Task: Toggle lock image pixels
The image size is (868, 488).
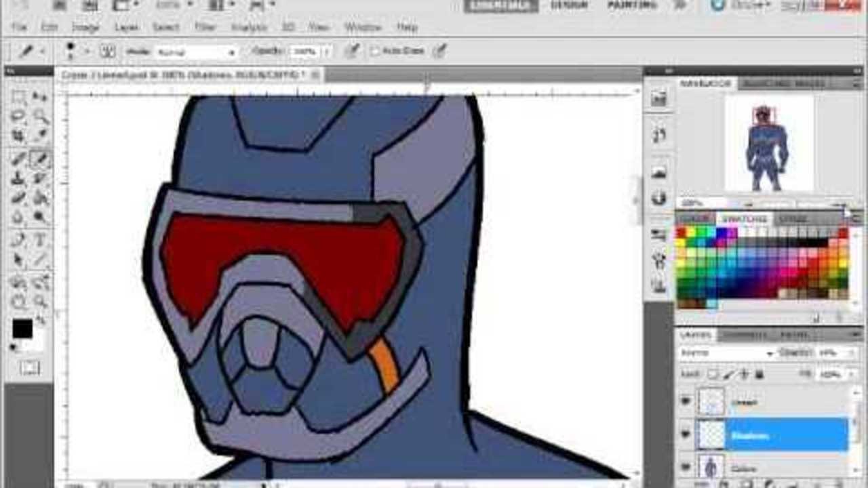Action: pyautogui.click(x=729, y=373)
